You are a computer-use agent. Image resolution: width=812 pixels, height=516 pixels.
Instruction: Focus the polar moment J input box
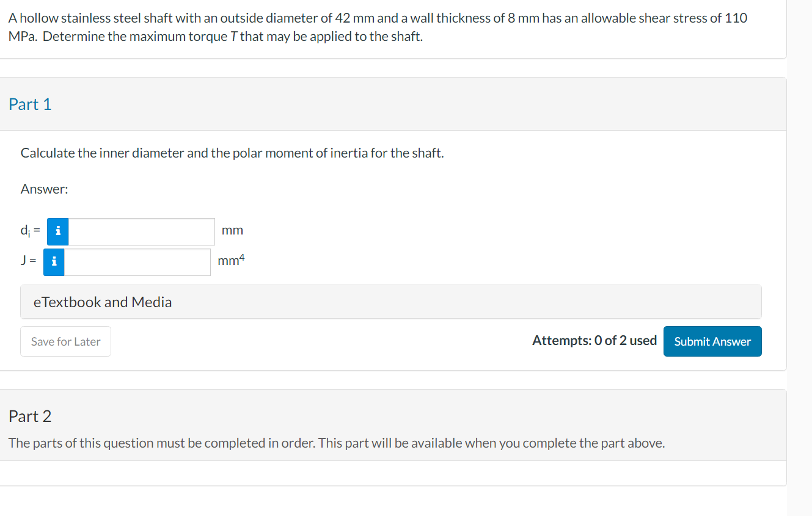137,262
